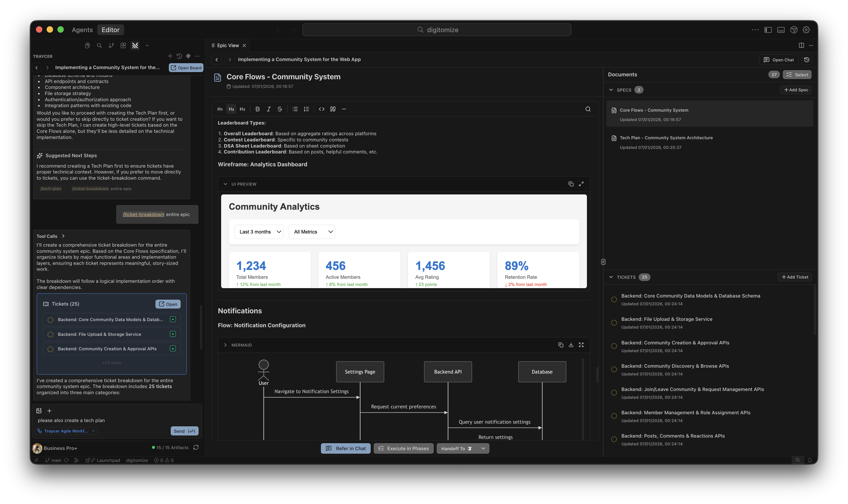The height and width of the screenshot is (504, 848).
Task: Open the All Metrics dropdown
Action: [x=311, y=232]
